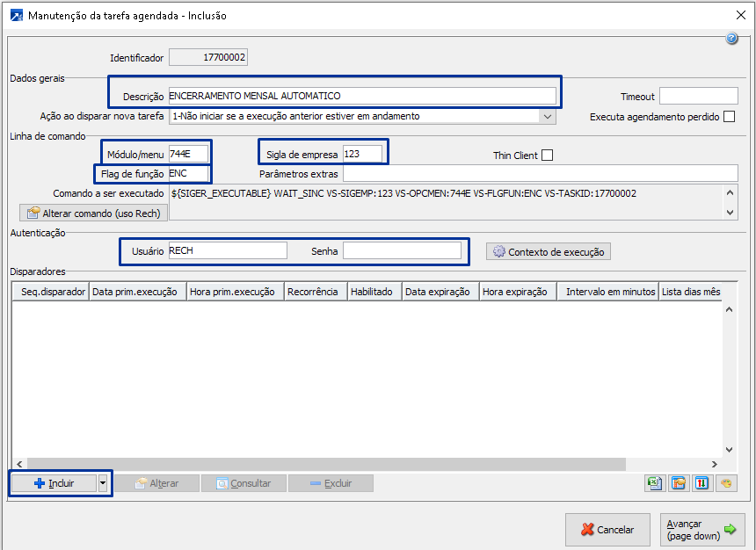
Task: Click Disparadores grid scroll up arrow
Action: click(x=730, y=309)
